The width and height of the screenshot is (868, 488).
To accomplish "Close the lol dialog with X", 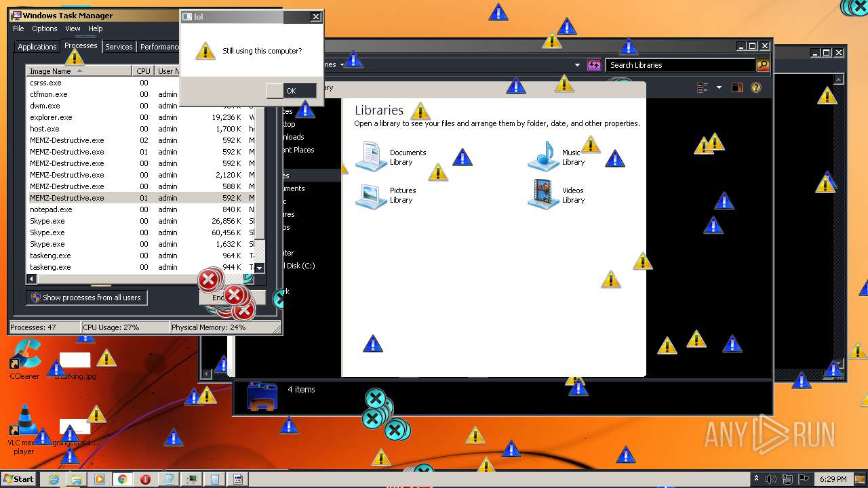I will click(315, 16).
